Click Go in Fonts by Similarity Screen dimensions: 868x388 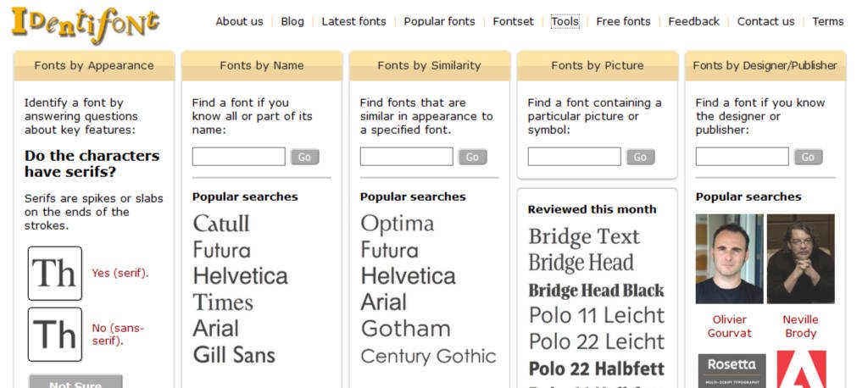tap(473, 158)
